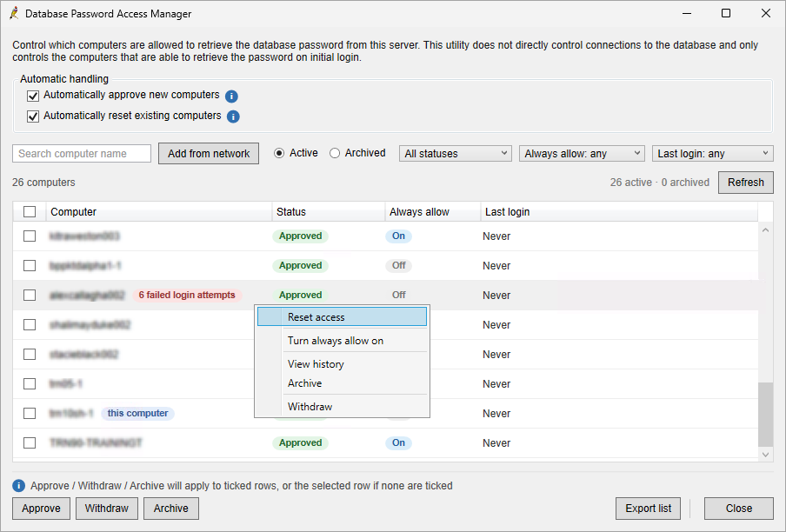The width and height of the screenshot is (786, 532).
Task: Select the Archived radio button
Action: click(x=335, y=153)
